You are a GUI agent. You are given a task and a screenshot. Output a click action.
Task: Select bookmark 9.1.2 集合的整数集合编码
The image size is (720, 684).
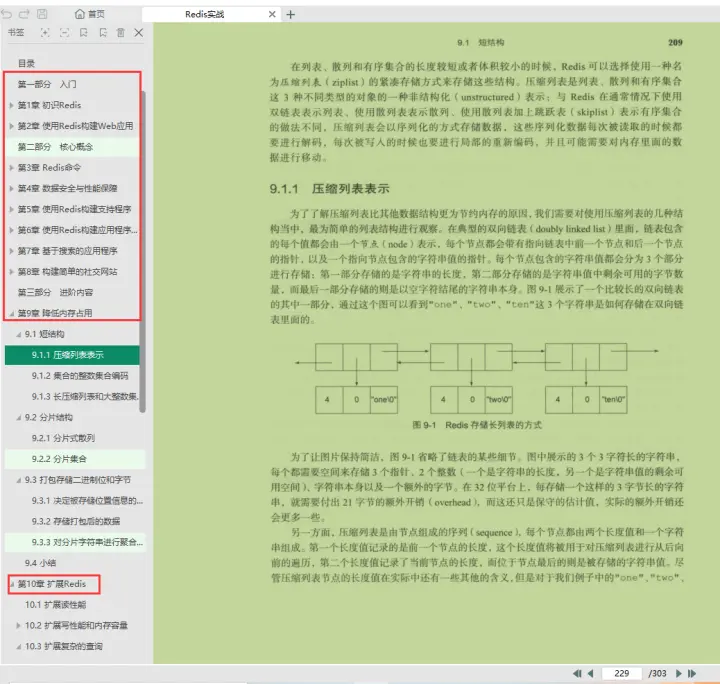point(80,376)
